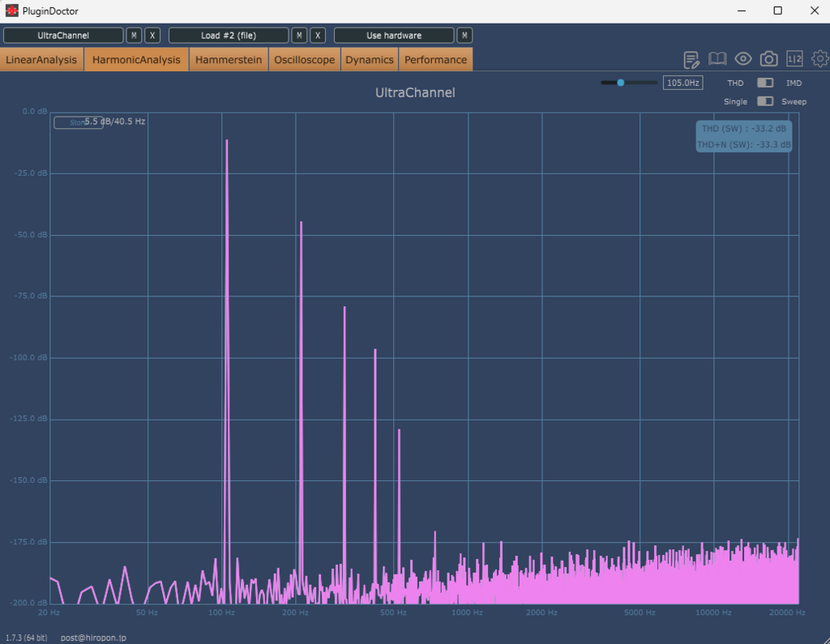Click the test frequency slider handle
This screenshot has width=830, height=644.
(x=620, y=83)
